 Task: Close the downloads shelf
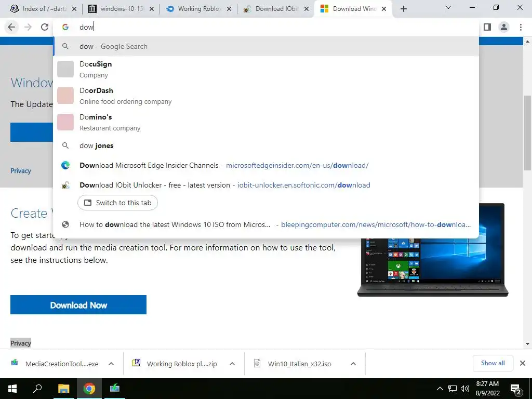[x=523, y=363]
